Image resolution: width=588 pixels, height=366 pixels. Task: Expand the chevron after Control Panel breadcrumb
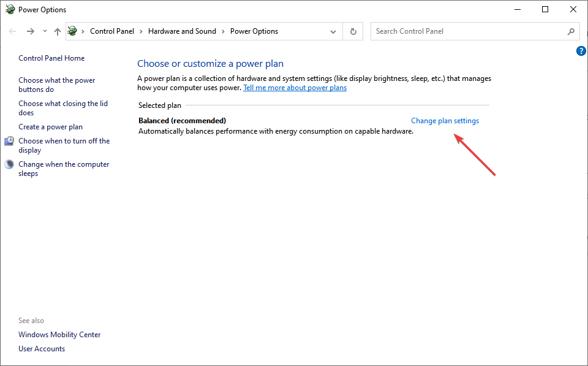coord(141,31)
